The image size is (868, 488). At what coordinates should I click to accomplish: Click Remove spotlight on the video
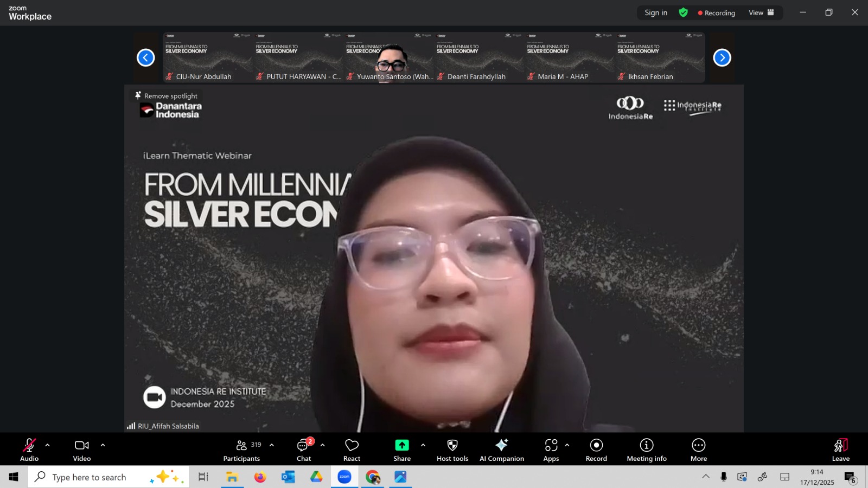[167, 96]
